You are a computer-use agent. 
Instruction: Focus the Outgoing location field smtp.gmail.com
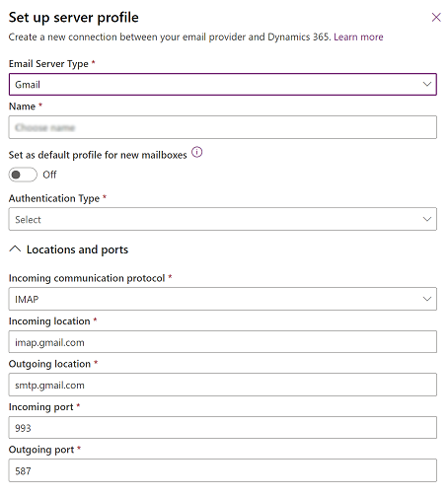(223, 385)
